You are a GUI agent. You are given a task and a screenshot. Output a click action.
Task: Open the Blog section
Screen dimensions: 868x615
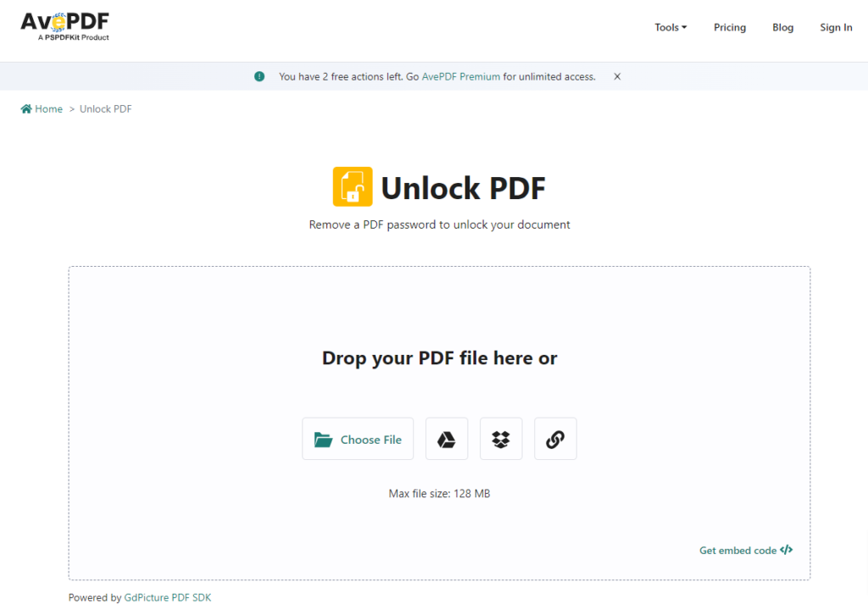tap(782, 26)
